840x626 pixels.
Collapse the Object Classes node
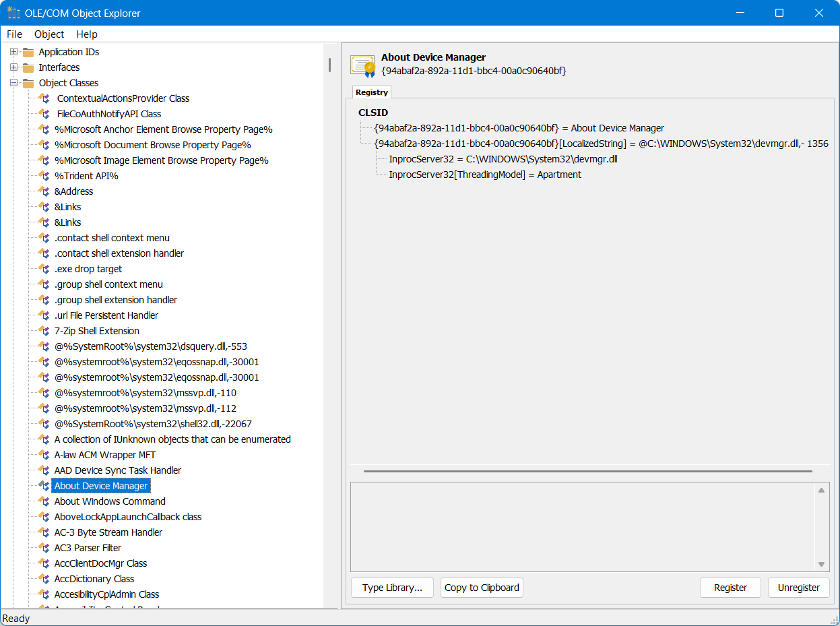13,83
